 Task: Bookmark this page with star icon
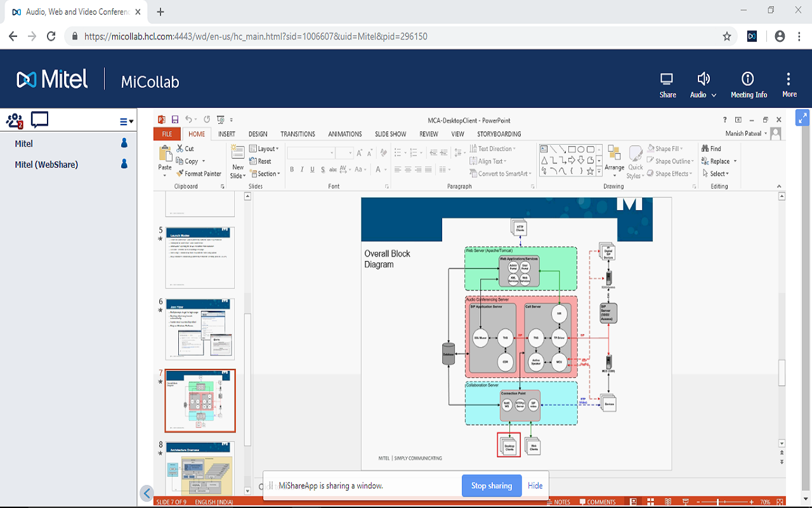[727, 36]
